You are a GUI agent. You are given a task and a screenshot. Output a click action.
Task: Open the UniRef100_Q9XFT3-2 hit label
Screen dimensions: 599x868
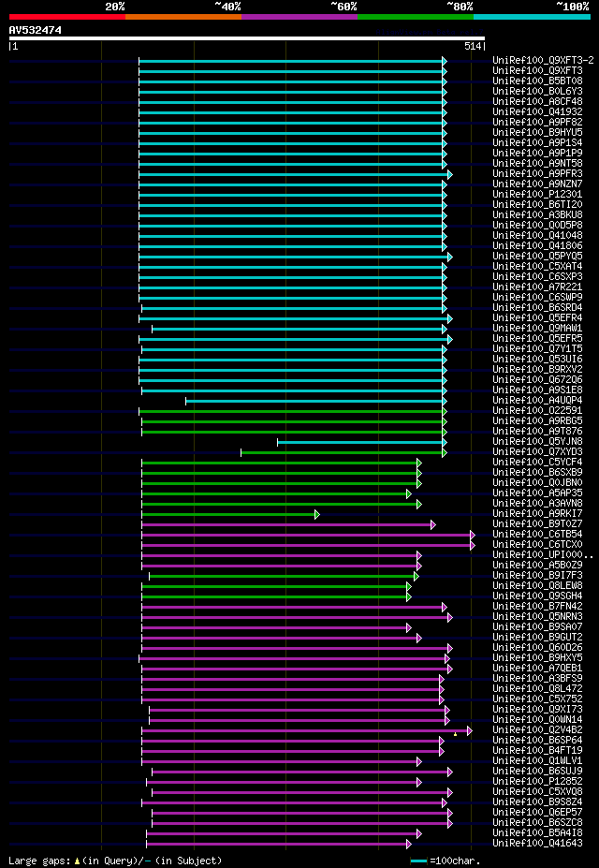point(543,60)
